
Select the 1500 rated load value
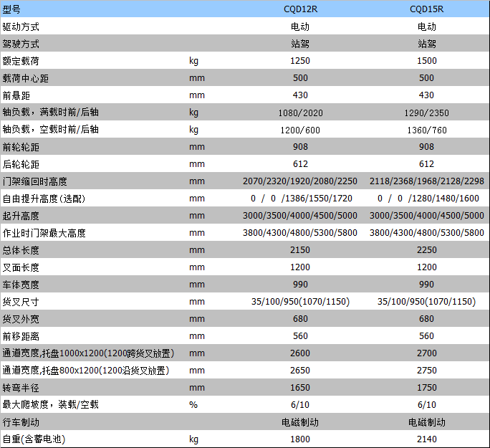click(426, 61)
